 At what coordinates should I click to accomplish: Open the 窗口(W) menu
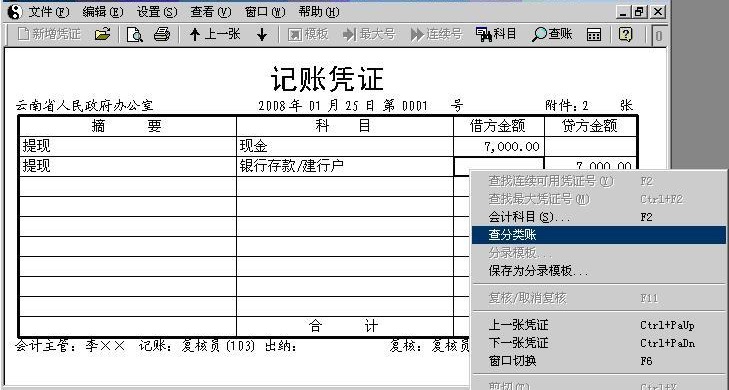pyautogui.click(x=265, y=12)
